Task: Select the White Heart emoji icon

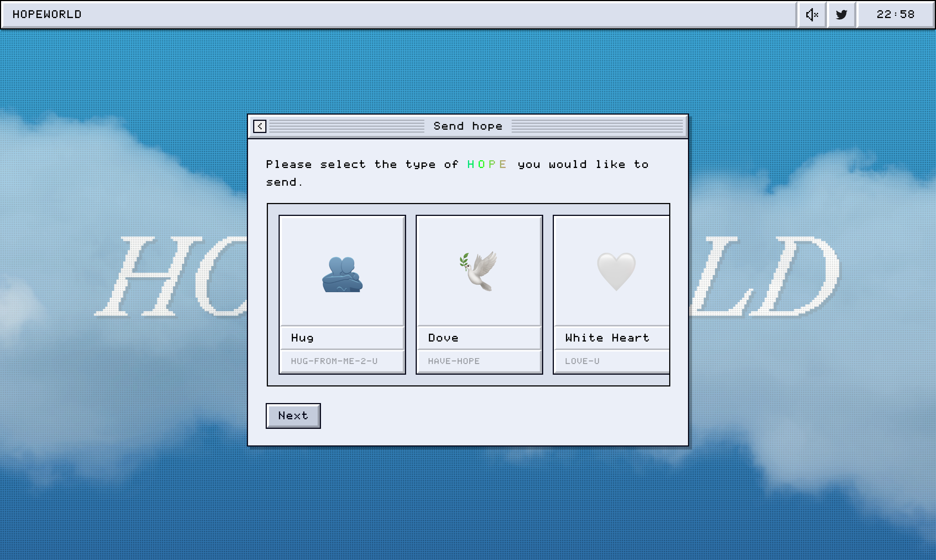Action: pyautogui.click(x=616, y=272)
